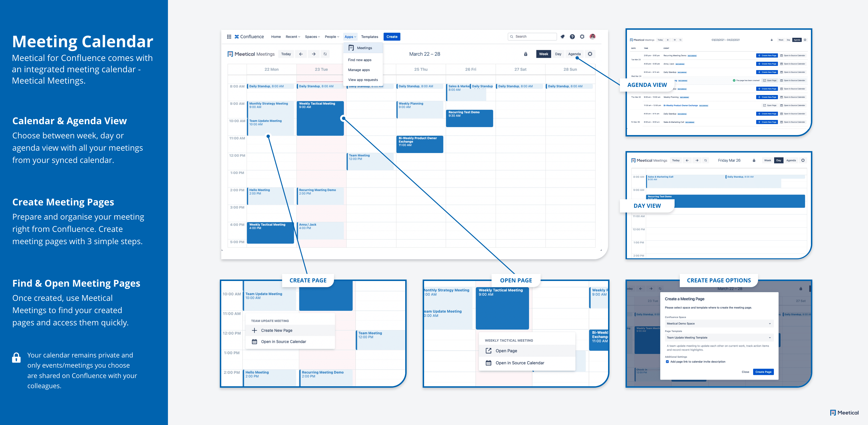Open the user profile avatar
Image resolution: width=868 pixels, height=425 pixels.
(592, 36)
